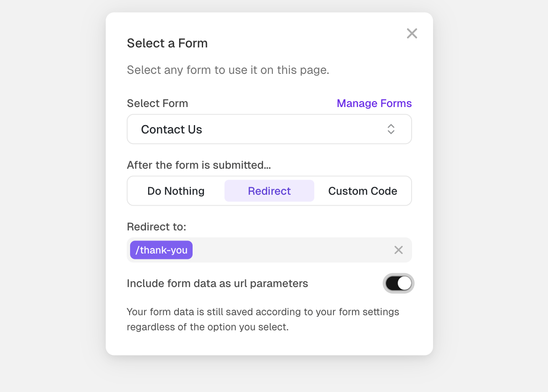
Task: Choose Redirect after form submission
Action: click(x=269, y=191)
